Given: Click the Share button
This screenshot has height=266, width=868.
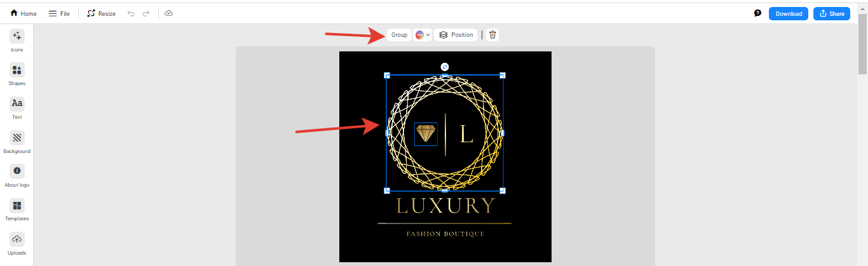Looking at the screenshot, I should (x=831, y=13).
